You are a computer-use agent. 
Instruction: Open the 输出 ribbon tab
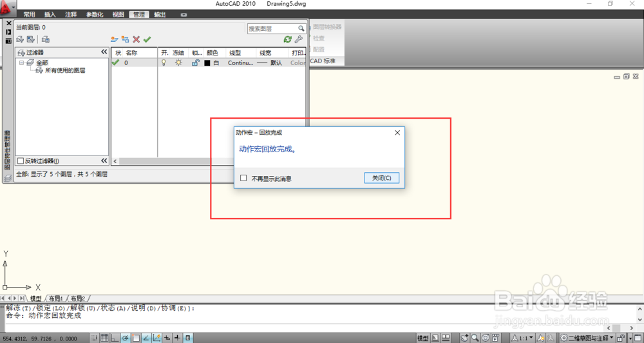[160, 14]
